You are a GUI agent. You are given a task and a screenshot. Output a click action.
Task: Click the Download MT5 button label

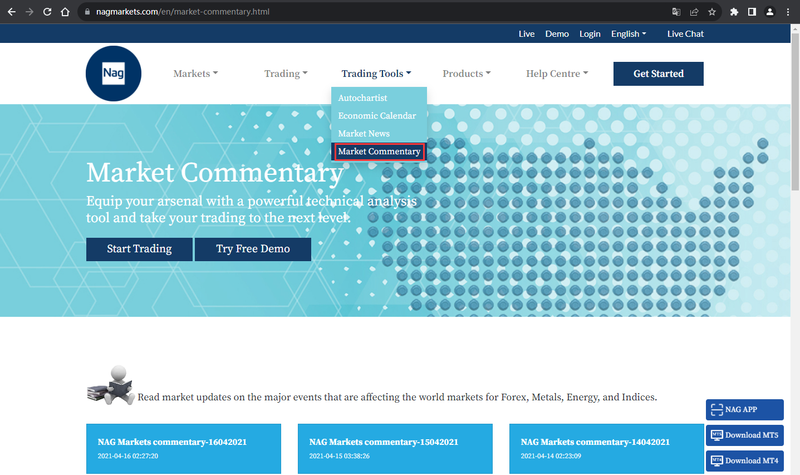point(752,435)
